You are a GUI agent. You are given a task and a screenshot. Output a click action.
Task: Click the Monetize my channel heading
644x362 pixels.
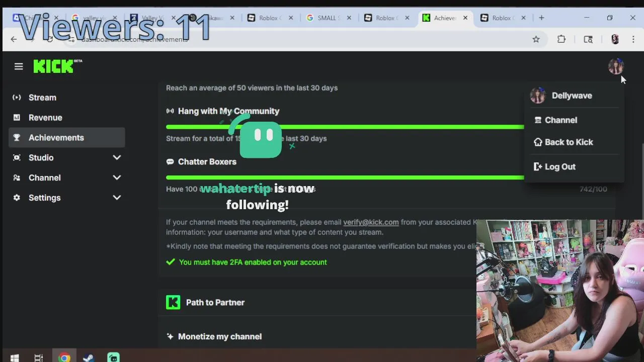click(220, 336)
